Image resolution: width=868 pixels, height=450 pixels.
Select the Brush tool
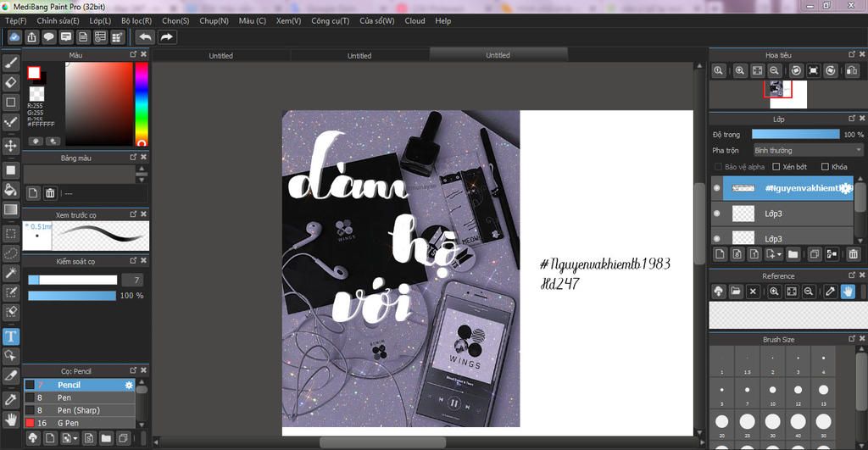point(10,63)
